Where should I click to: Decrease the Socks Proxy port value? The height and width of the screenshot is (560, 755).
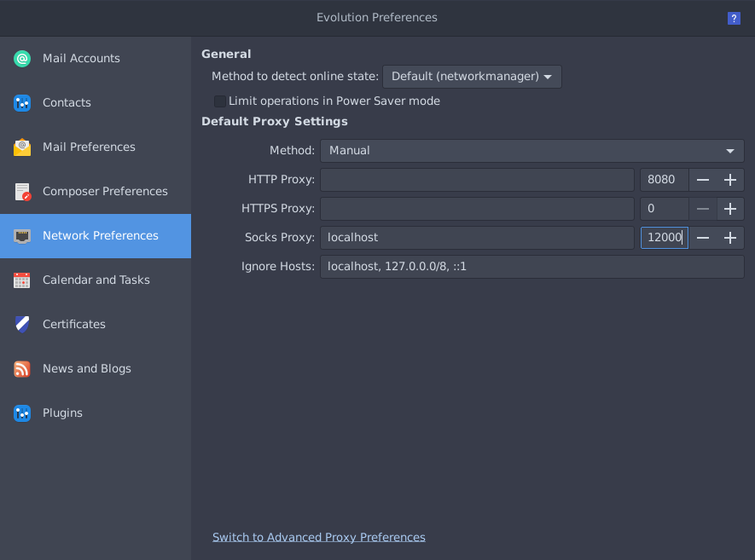coord(703,238)
